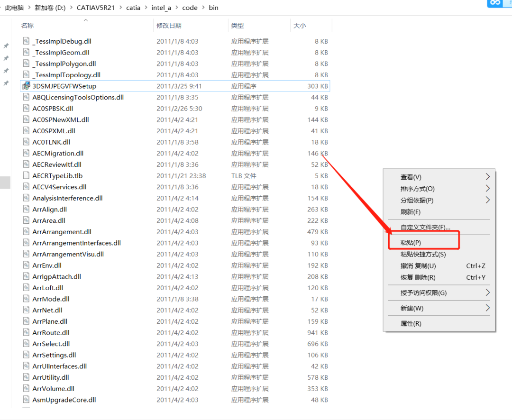Click the _TessImplTopology.dll file icon
The width and height of the screenshot is (512, 420).
[27, 75]
